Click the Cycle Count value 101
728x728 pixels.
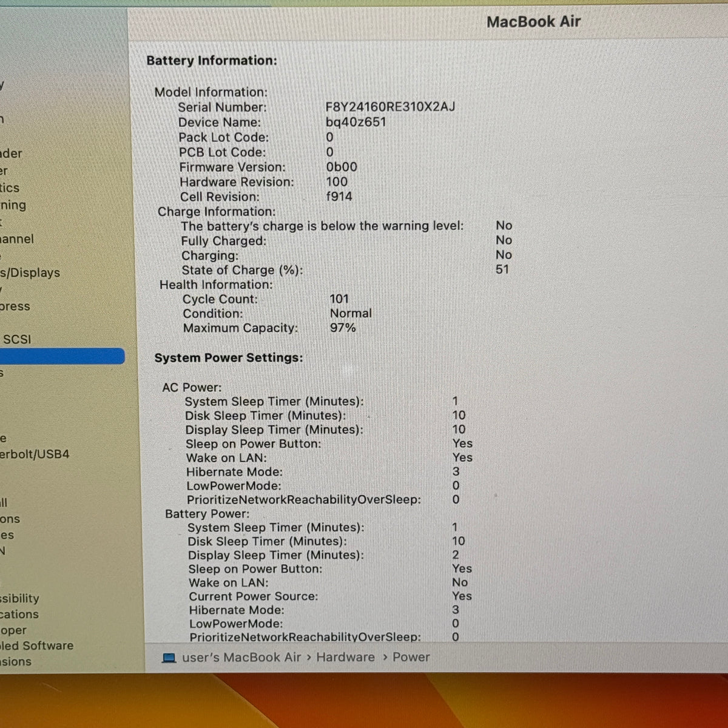pos(339,298)
